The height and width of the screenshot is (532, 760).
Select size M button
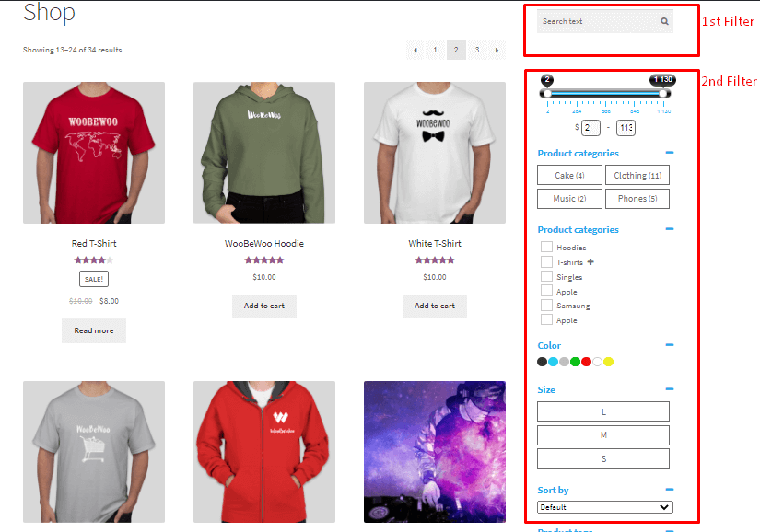[603, 435]
